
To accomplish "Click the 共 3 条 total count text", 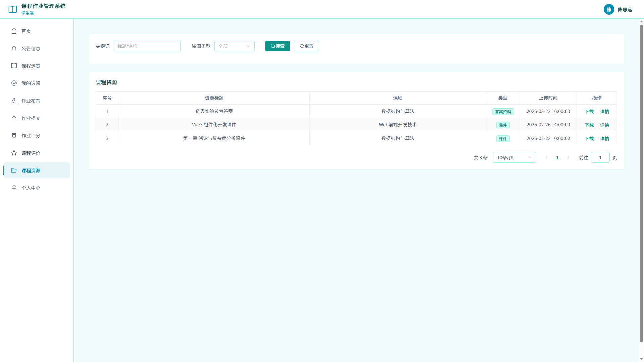I will tap(481, 158).
